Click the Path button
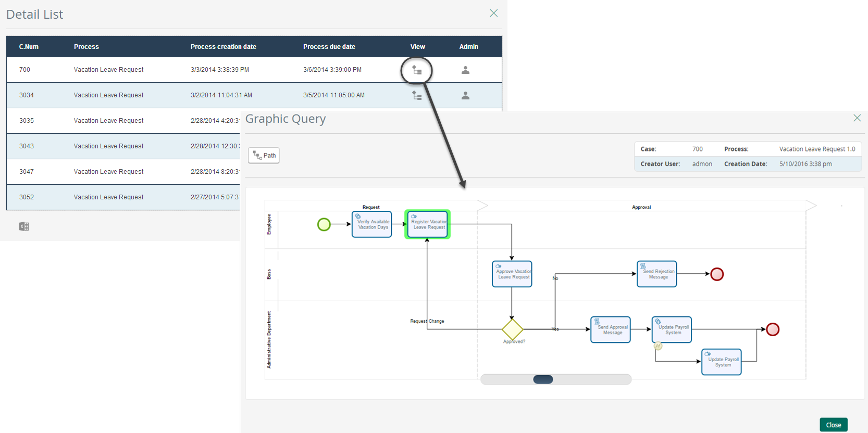Viewport: 868px width, 433px height. (264, 155)
